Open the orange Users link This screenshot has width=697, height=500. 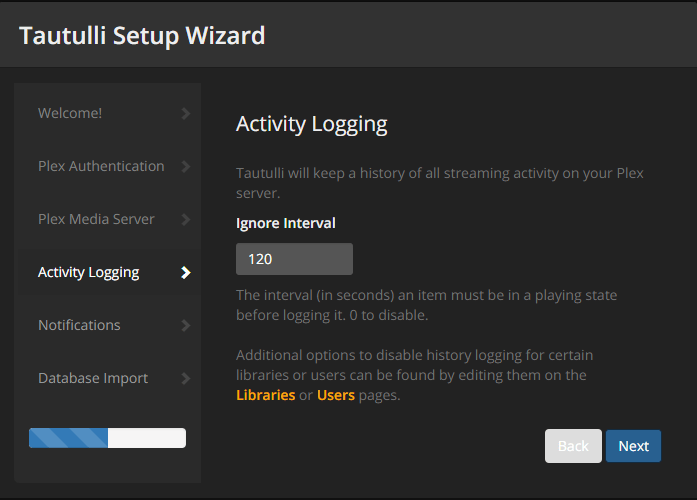(x=336, y=395)
